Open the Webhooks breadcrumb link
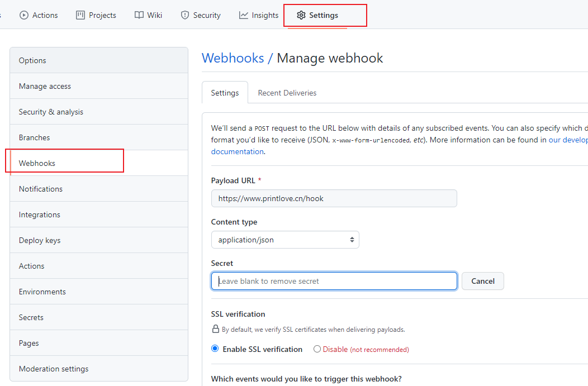588x386 pixels. [233, 58]
